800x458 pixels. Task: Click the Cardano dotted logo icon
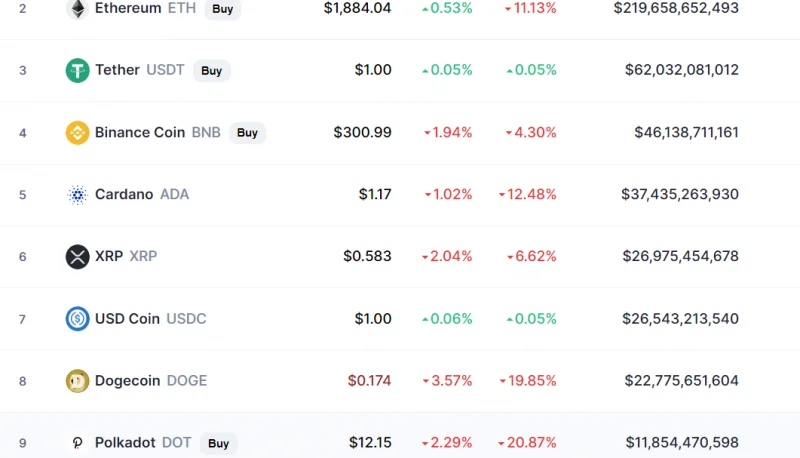point(78,195)
